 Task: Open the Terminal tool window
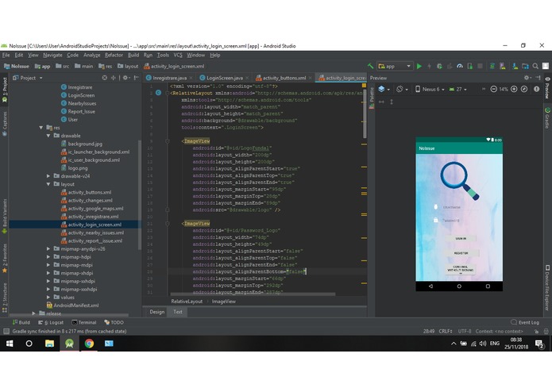[83, 322]
